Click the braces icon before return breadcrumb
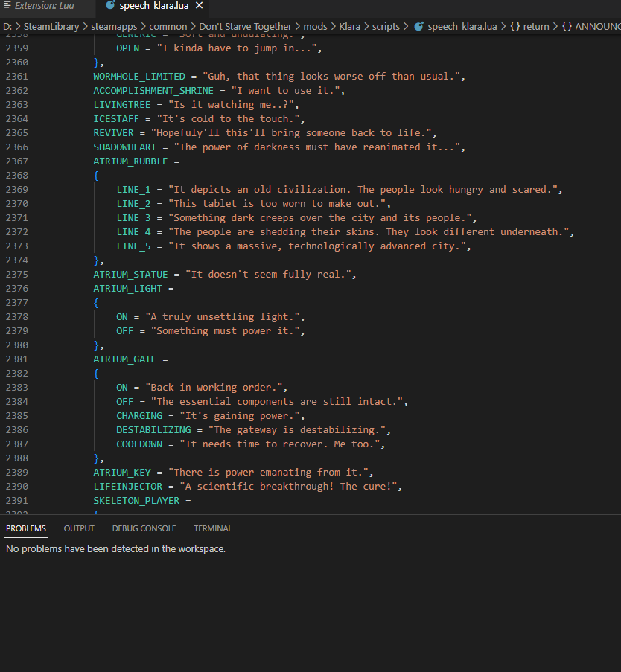Viewport: 621px width, 672px height. [x=515, y=27]
